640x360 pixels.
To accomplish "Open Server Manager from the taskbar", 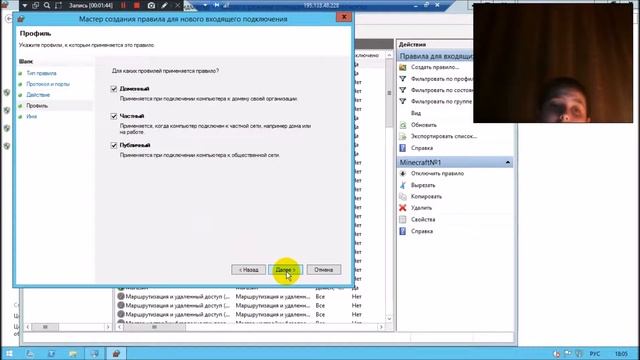I will 30,353.
